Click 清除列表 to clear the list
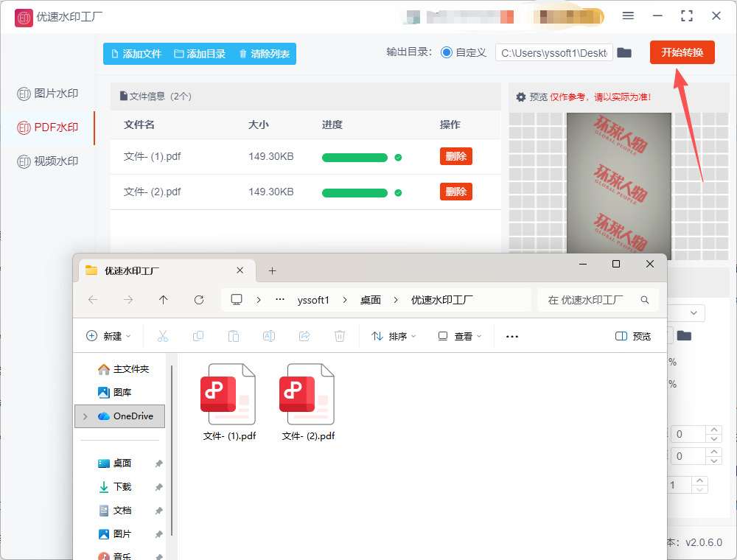The image size is (737, 560). pyautogui.click(x=264, y=54)
